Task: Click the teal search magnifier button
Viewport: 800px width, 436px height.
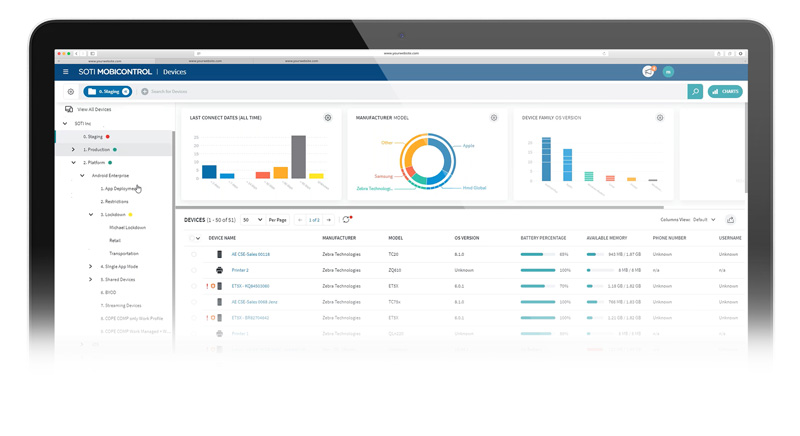Action: [x=695, y=92]
